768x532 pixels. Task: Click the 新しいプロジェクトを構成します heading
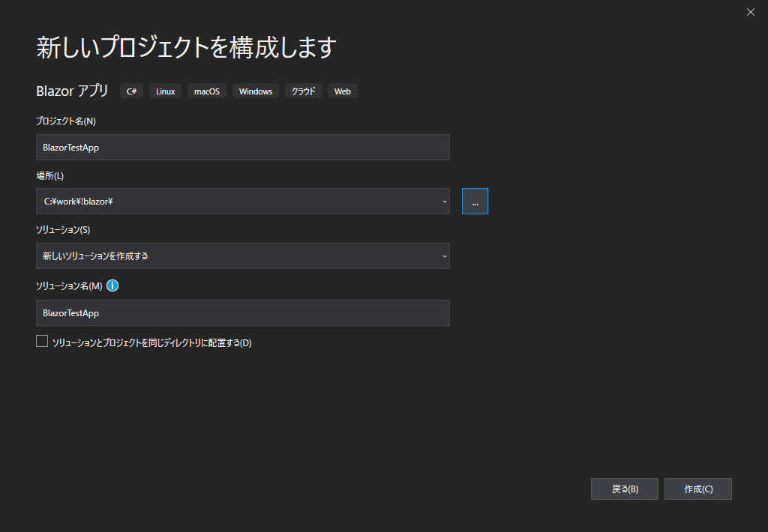(x=187, y=47)
